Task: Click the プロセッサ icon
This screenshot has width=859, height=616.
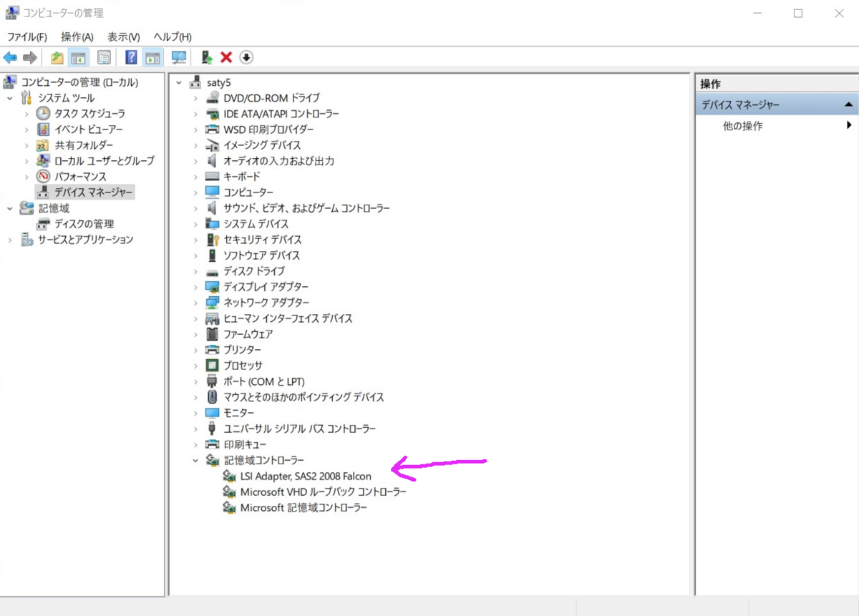Action: 212,366
